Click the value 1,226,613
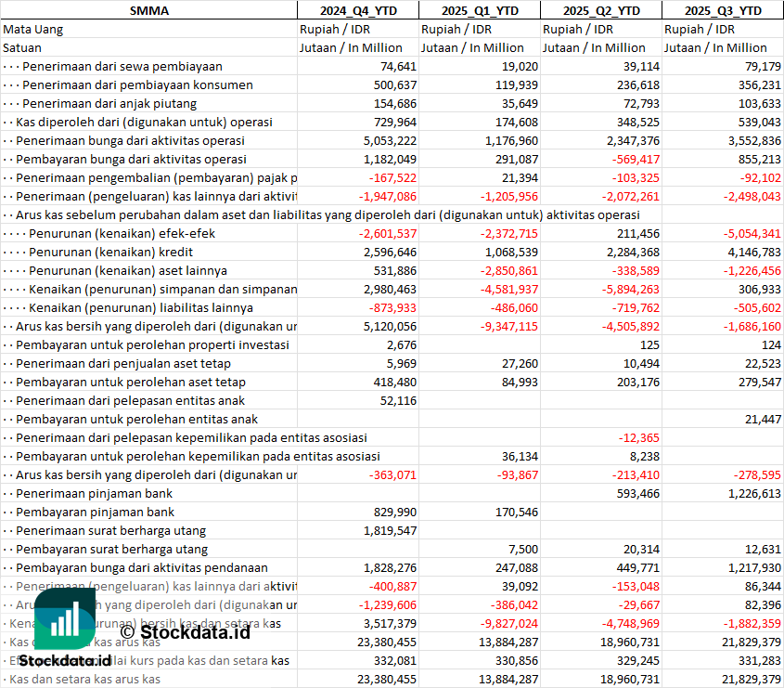 pyautogui.click(x=754, y=493)
